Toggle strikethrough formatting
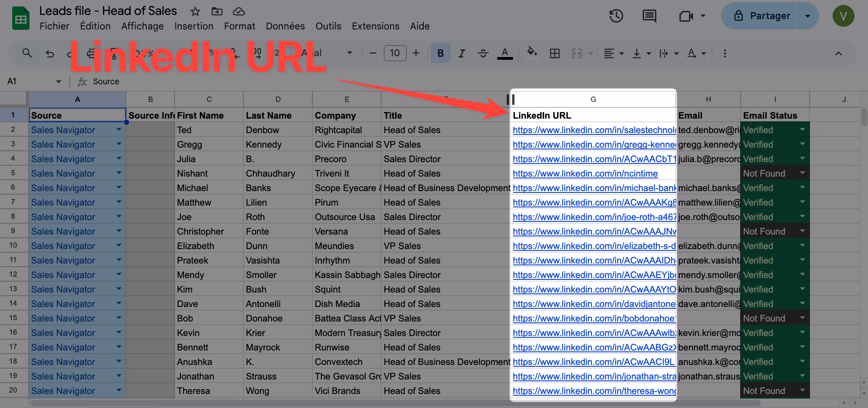The height and width of the screenshot is (408, 868). pos(483,53)
